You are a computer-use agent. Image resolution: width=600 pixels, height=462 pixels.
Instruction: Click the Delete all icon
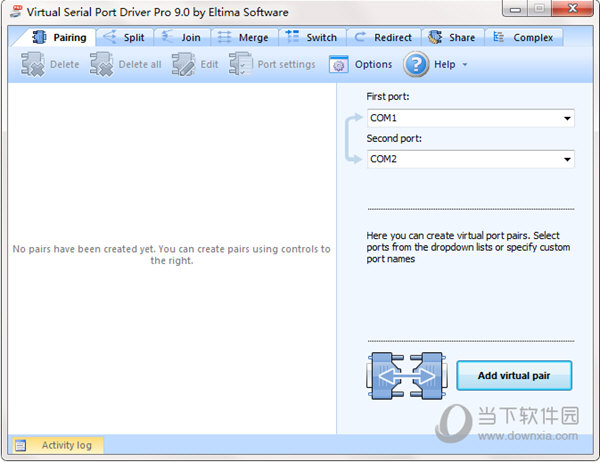(x=101, y=64)
